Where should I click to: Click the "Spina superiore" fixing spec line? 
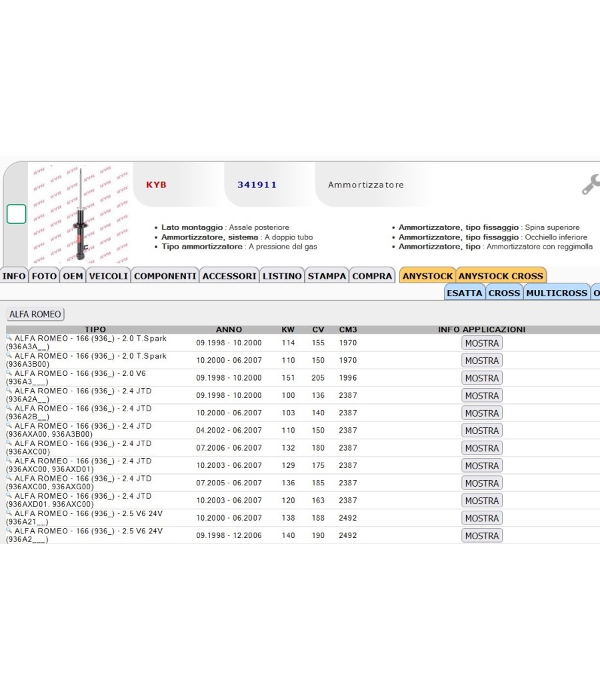(x=489, y=227)
